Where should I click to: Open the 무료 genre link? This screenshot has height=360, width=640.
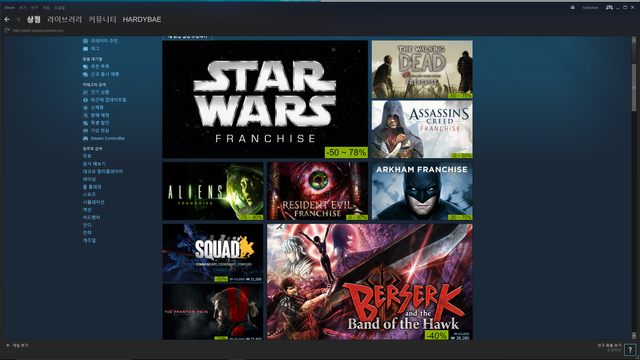pos(87,156)
